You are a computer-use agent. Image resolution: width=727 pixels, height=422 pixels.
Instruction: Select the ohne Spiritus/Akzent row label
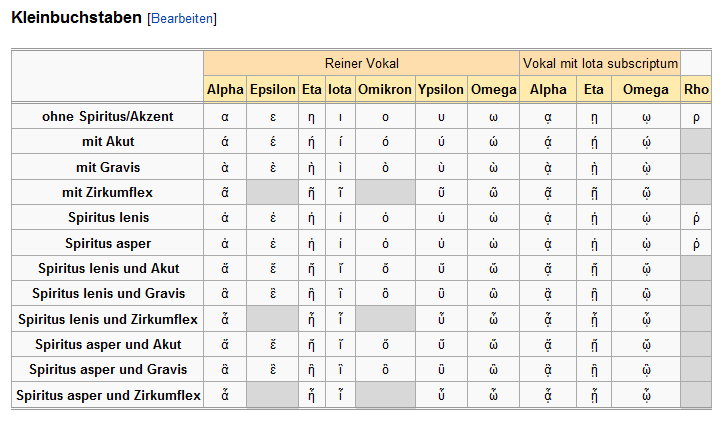click(107, 116)
